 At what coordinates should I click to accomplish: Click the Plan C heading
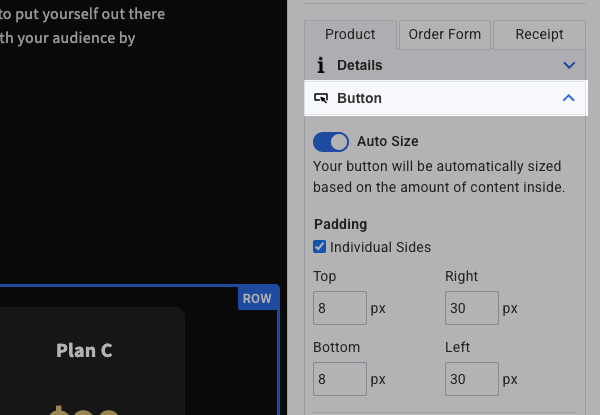84,350
